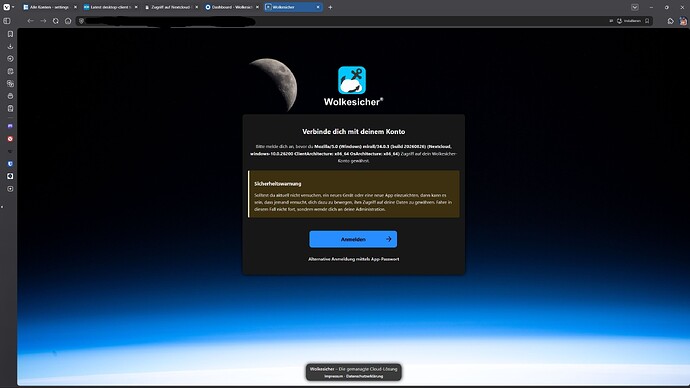Toggle the side panel visibility

(x=7, y=21)
